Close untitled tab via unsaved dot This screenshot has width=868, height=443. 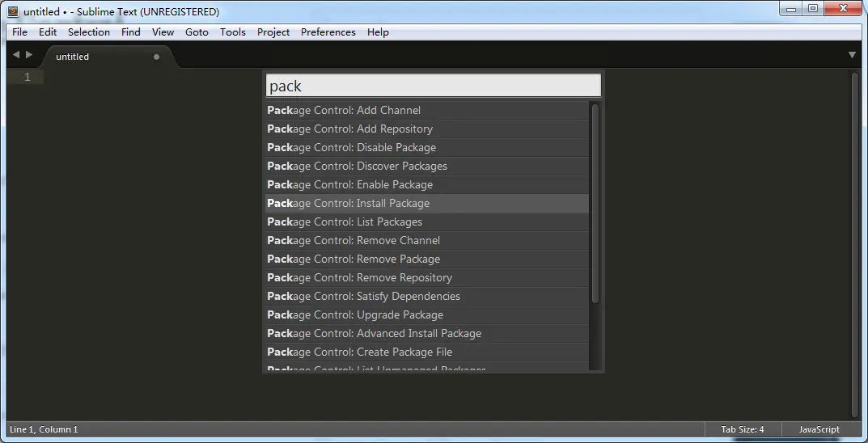156,57
